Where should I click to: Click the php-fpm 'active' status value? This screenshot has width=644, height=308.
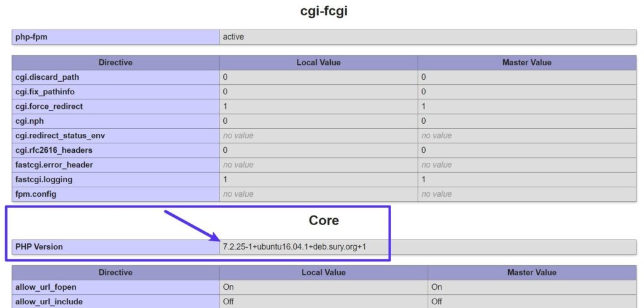(x=233, y=37)
